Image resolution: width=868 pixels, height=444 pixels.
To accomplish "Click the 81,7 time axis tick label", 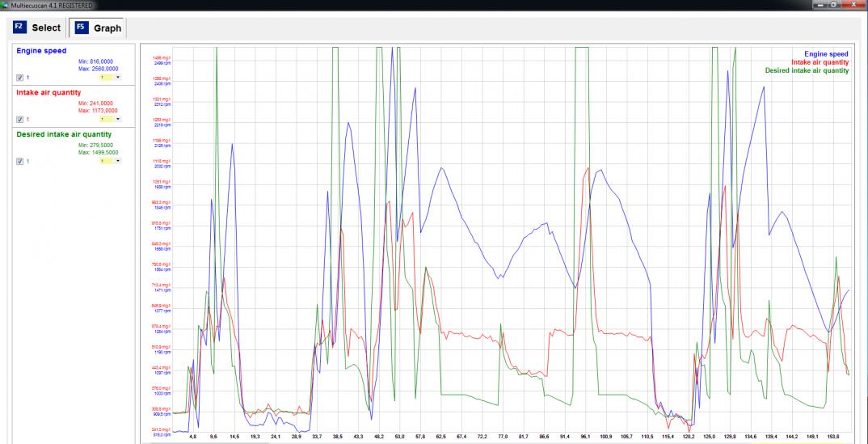I will click(523, 437).
